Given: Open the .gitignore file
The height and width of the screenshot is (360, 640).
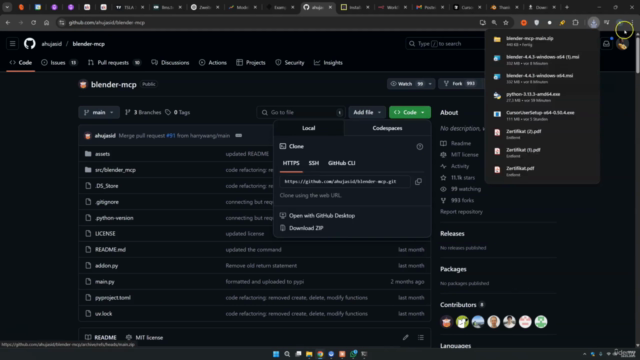Looking at the screenshot, I should click(x=107, y=202).
